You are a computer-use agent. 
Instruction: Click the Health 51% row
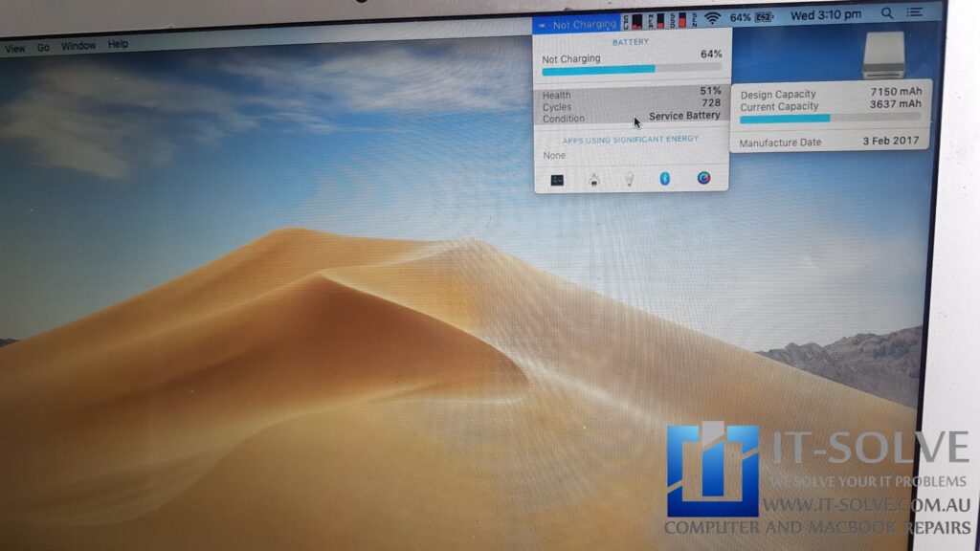(x=632, y=93)
